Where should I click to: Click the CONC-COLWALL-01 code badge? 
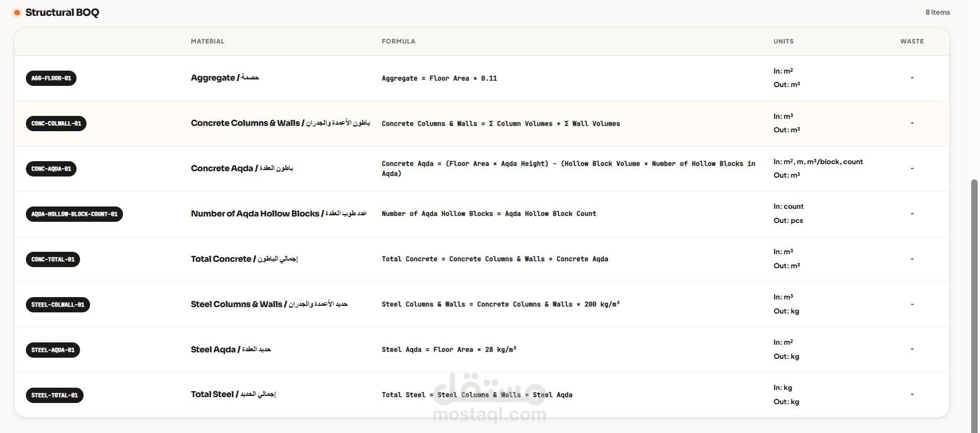click(x=56, y=124)
